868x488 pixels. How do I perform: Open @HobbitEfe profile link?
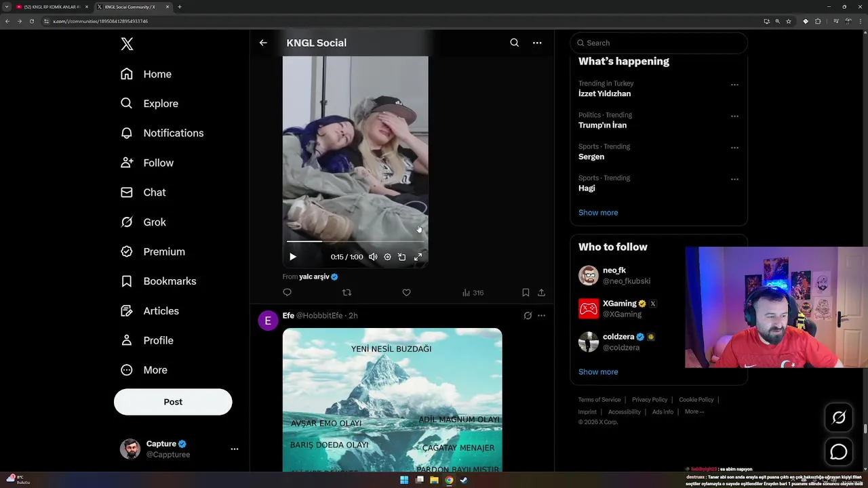click(x=319, y=316)
